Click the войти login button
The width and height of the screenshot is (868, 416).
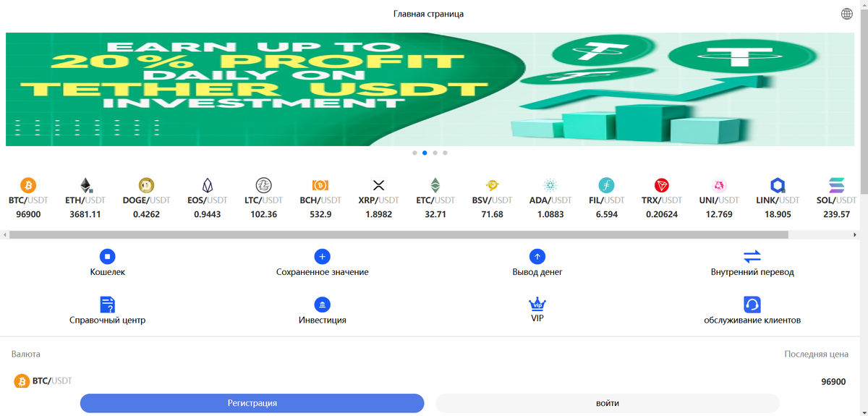607,403
